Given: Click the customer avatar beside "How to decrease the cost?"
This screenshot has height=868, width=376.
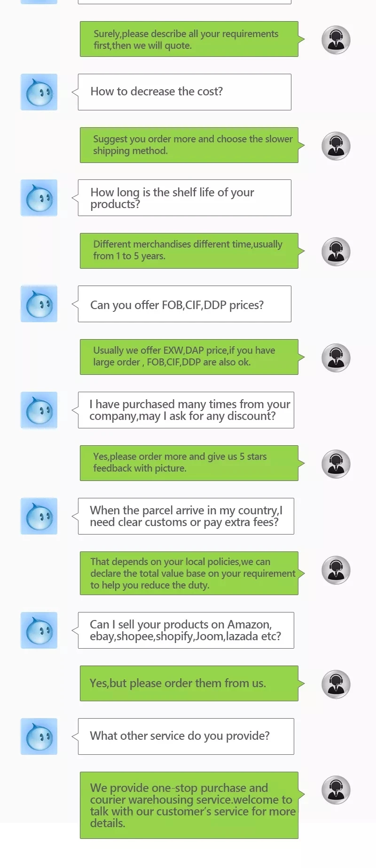Looking at the screenshot, I should (39, 92).
